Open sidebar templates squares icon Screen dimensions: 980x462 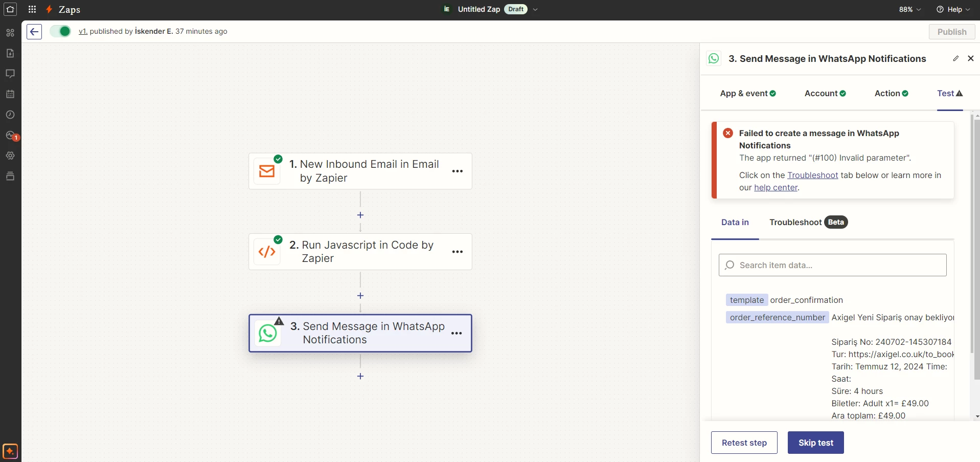point(10,33)
